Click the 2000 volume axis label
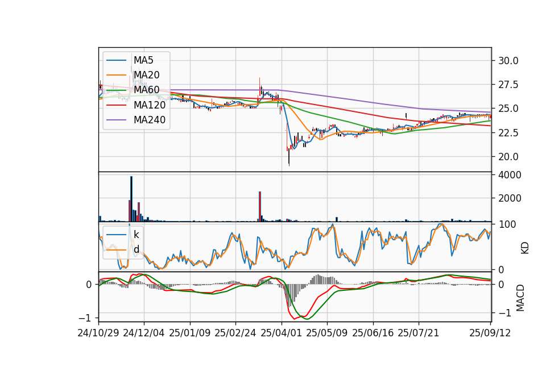Image resolution: width=546 pixels, height=392 pixels. 510,198
